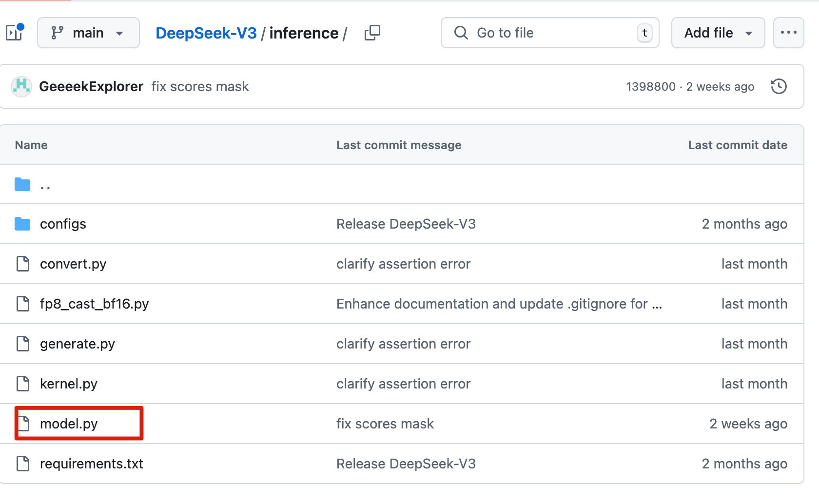
Task: Copy the path with the copy icon
Action: click(372, 33)
